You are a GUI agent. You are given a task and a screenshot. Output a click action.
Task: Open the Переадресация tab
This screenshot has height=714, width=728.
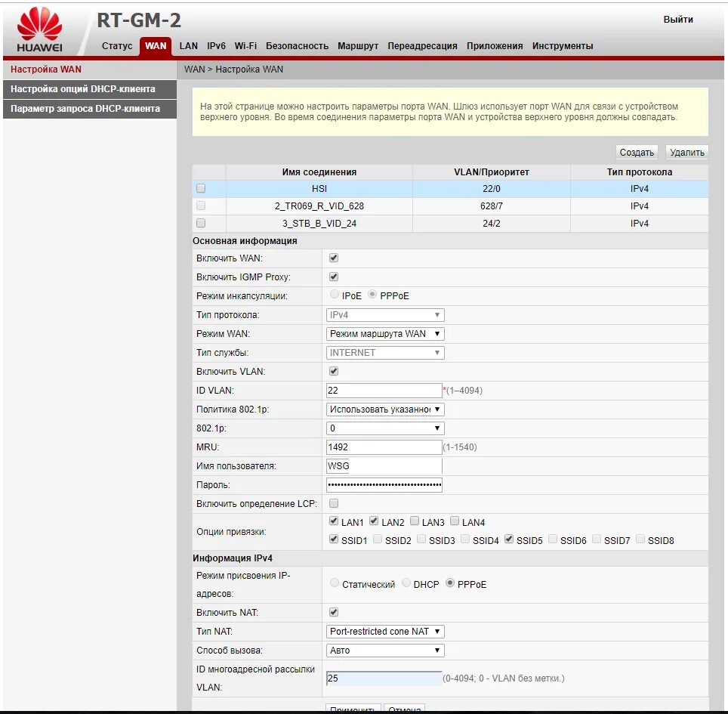click(422, 46)
